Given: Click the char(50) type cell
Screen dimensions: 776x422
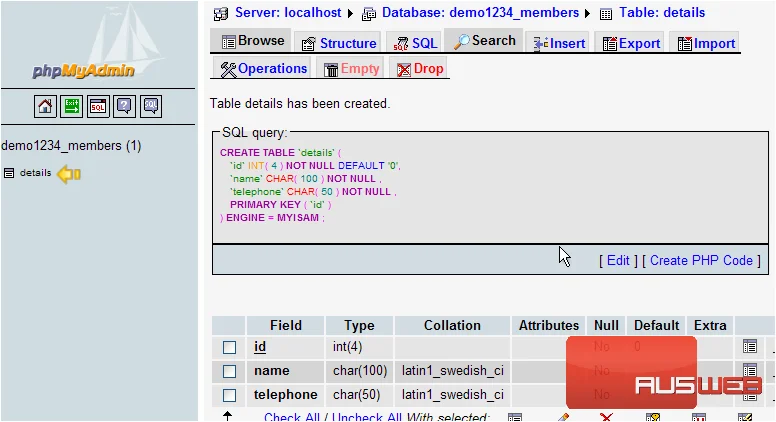Looking at the screenshot, I should [x=356, y=394].
